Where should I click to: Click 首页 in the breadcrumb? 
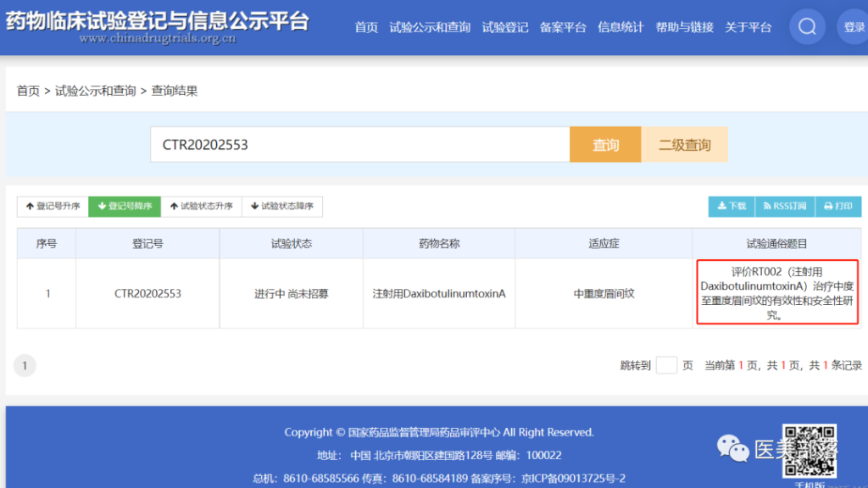pyautogui.click(x=28, y=91)
